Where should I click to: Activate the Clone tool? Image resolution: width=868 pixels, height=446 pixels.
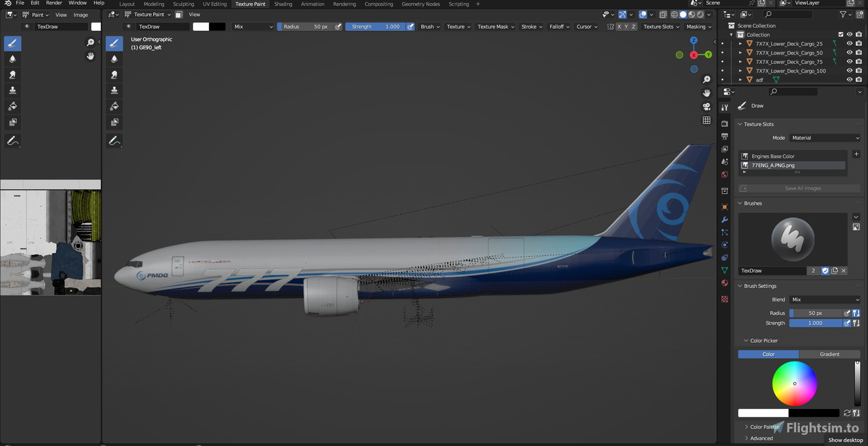[x=13, y=90]
